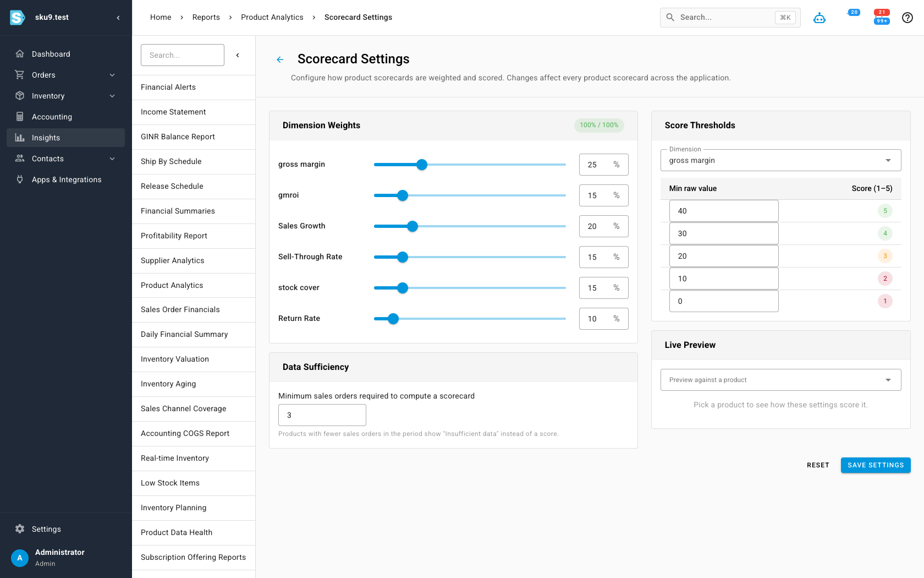Click the reports list search field
This screenshot has width=924, height=578.
point(183,55)
